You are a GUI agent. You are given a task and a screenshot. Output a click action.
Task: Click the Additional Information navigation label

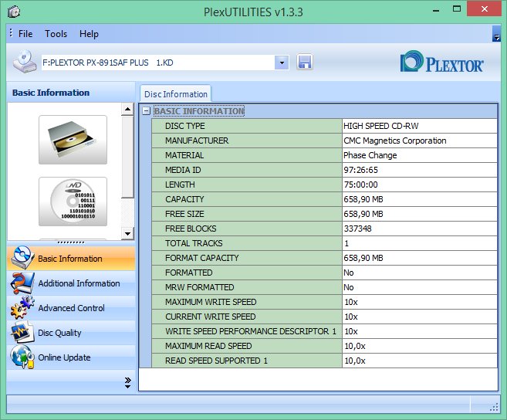[79, 283]
